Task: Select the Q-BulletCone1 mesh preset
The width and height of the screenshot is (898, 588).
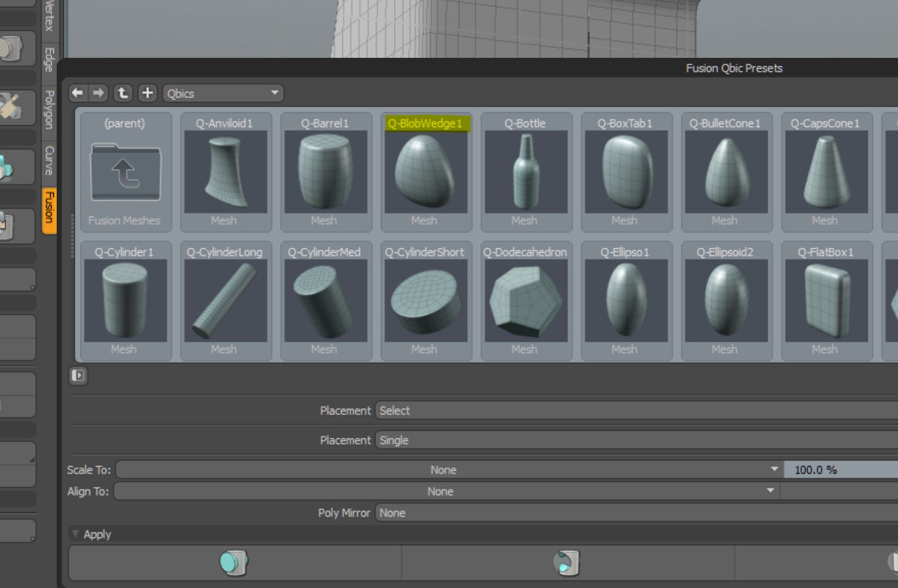Action: click(x=726, y=172)
